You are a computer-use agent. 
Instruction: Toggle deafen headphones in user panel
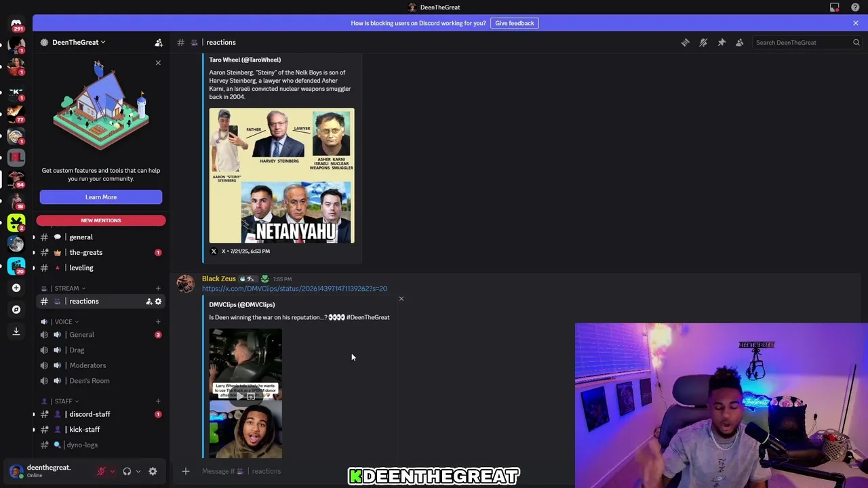click(127, 471)
